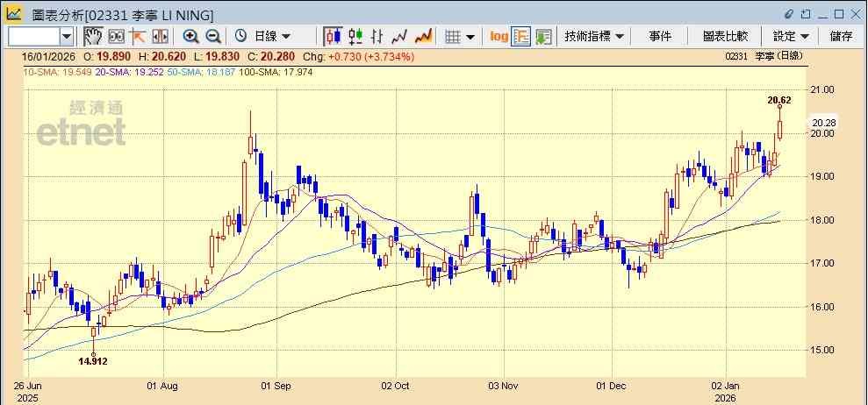Click the 20-SMA legend label
868x405 pixels.
pos(129,72)
